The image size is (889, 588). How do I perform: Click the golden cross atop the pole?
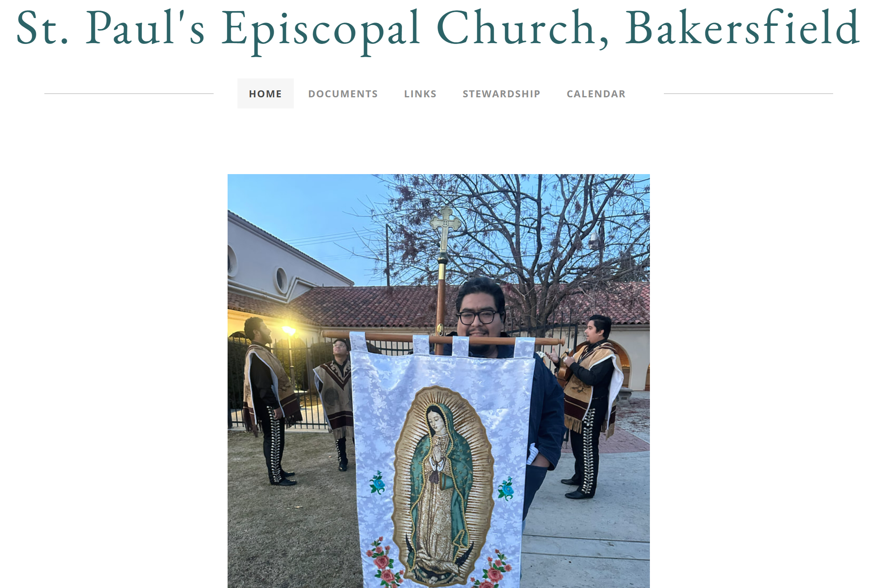(445, 228)
